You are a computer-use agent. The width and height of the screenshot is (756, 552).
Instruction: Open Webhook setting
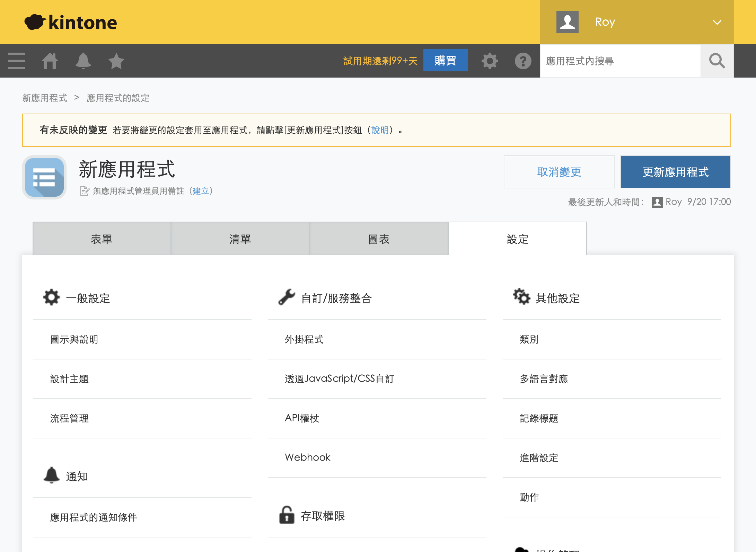[x=377, y=458]
